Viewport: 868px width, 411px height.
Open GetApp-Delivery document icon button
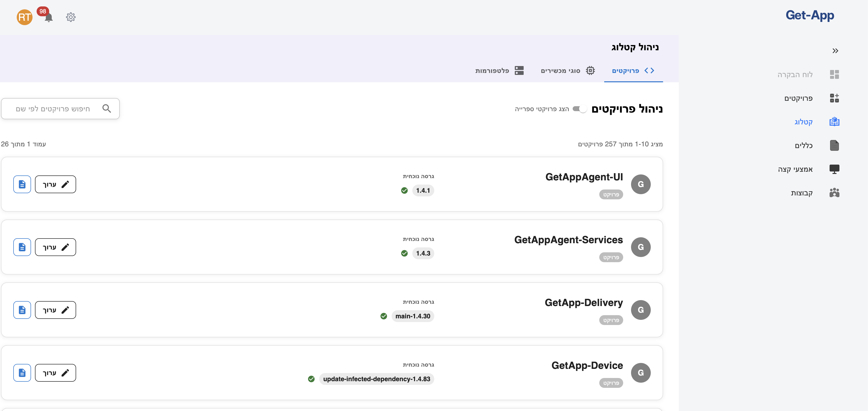[x=22, y=310]
